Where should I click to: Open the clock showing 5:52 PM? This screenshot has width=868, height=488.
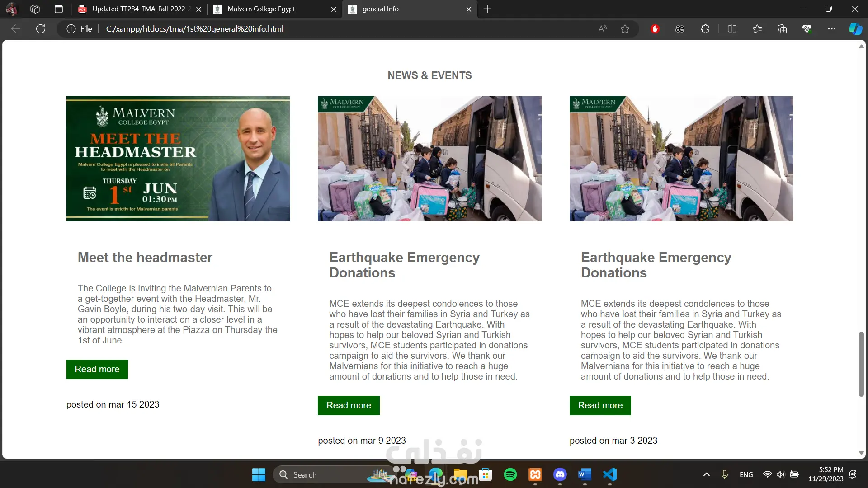pyautogui.click(x=826, y=474)
